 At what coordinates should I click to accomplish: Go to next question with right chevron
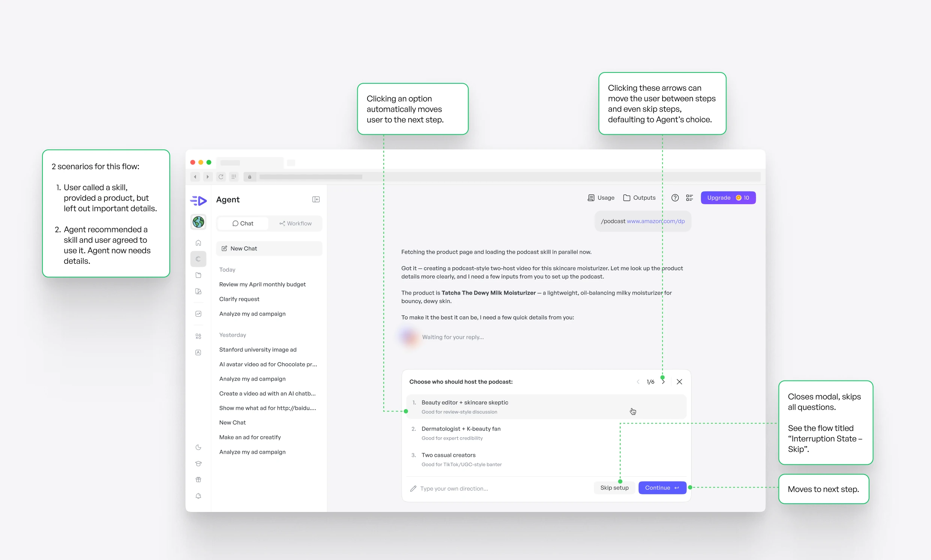click(663, 381)
